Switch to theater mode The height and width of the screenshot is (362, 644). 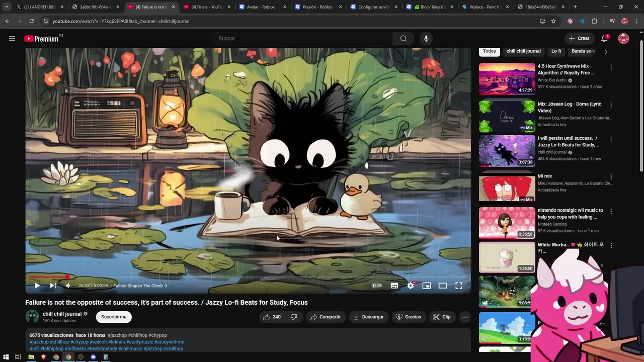(443, 286)
